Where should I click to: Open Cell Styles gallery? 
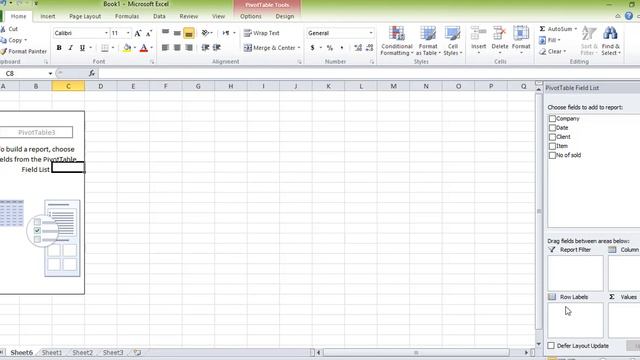453,41
